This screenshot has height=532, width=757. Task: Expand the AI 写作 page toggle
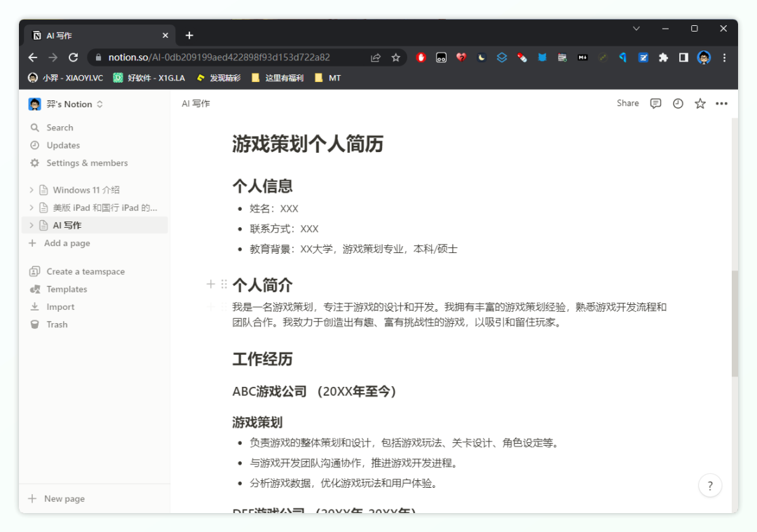pyautogui.click(x=32, y=225)
